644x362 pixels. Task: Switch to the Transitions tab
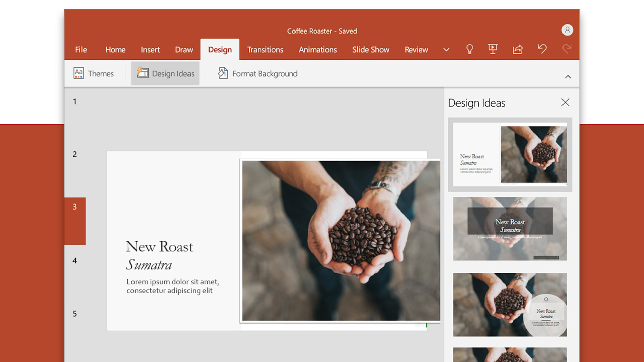[265, 50]
